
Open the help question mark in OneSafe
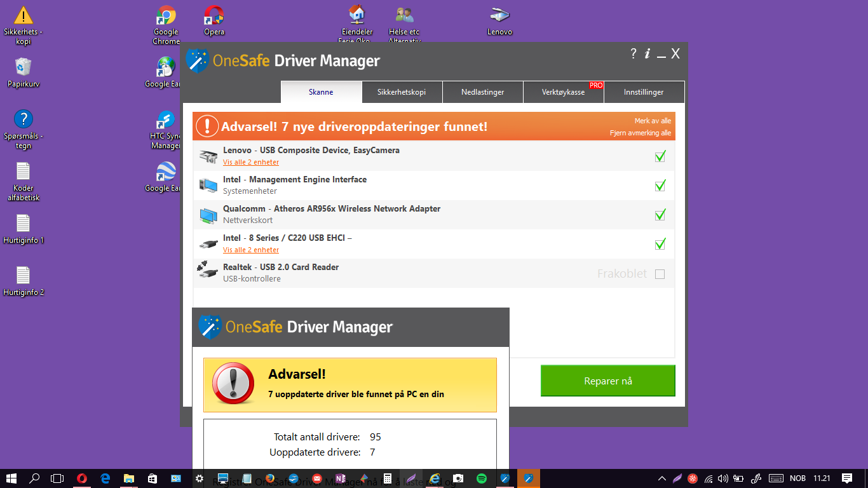(633, 53)
